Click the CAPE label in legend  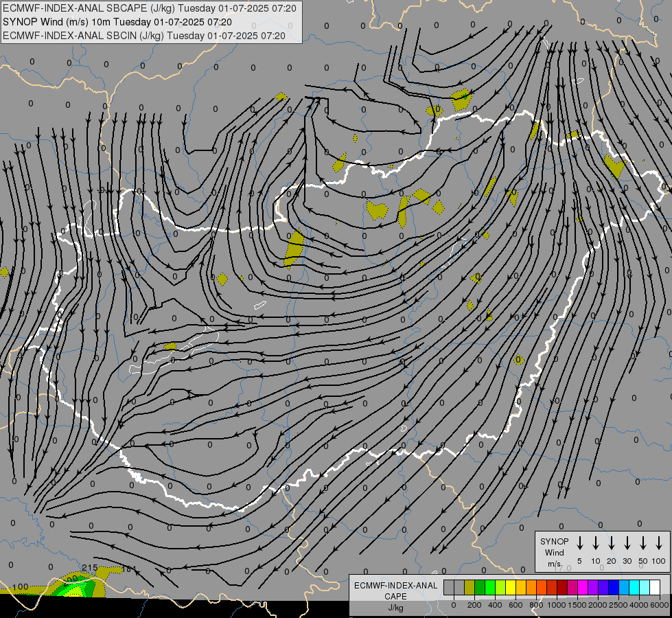click(x=395, y=596)
